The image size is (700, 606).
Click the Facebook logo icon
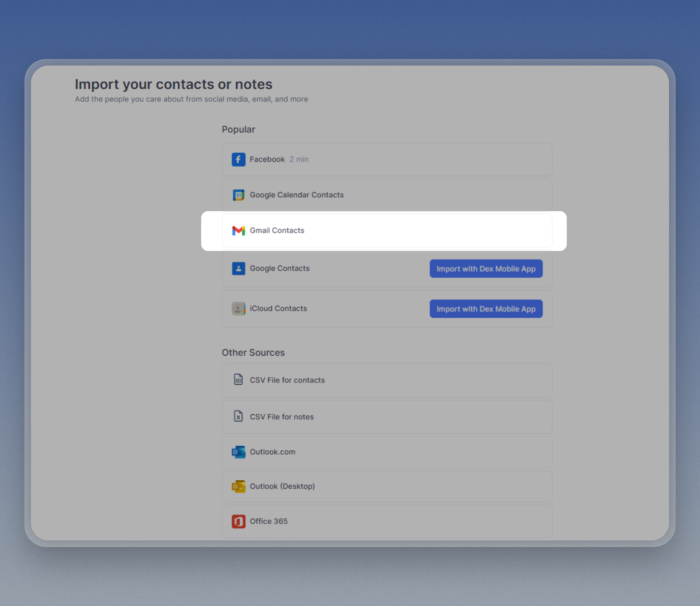point(238,159)
